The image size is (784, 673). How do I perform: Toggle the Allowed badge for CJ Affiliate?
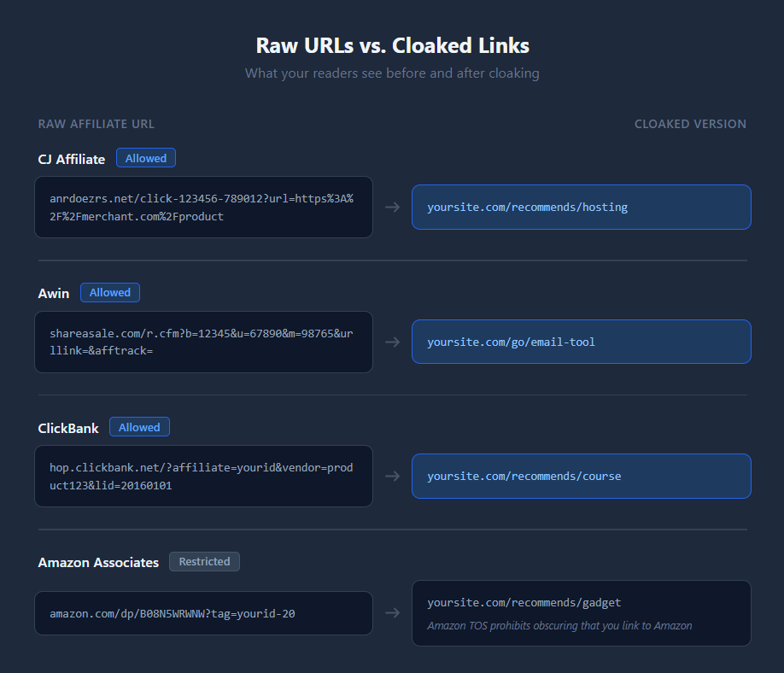[x=145, y=157]
